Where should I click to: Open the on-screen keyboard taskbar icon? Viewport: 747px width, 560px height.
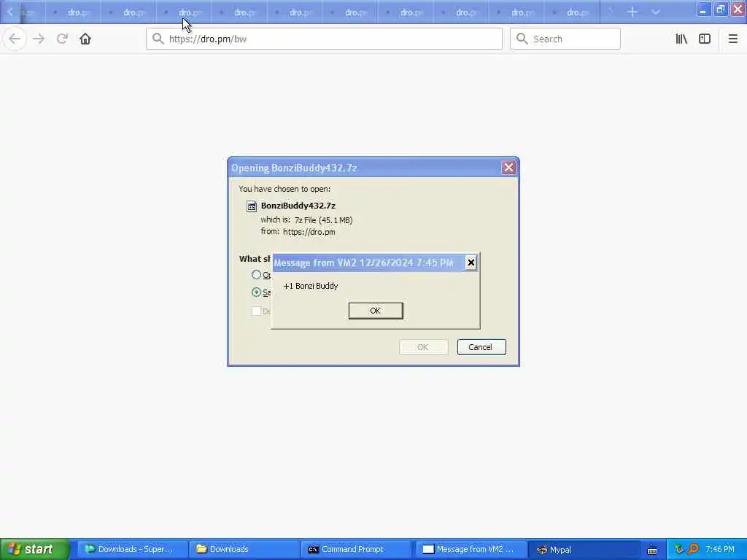(652, 550)
